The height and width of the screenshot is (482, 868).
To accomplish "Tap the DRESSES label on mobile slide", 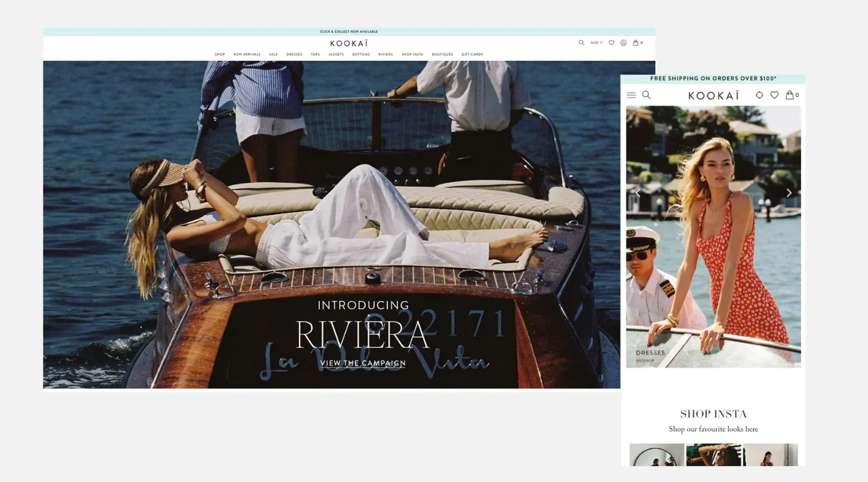I will pos(650,353).
